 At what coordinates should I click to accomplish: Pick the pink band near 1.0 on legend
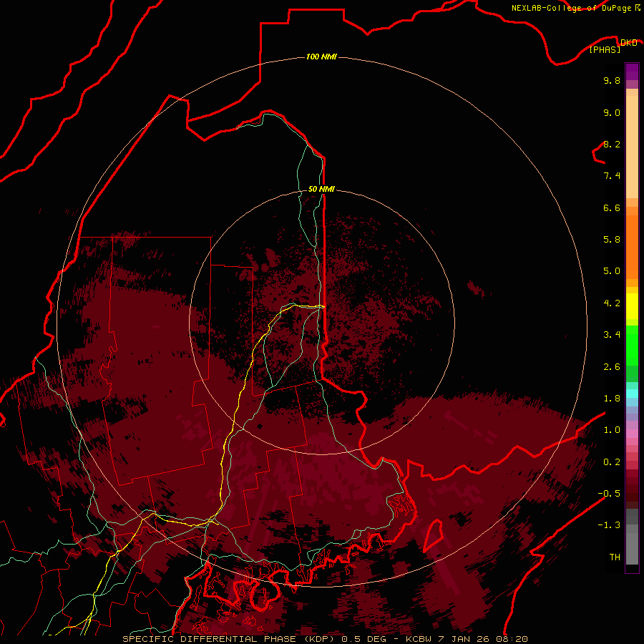click(x=632, y=433)
